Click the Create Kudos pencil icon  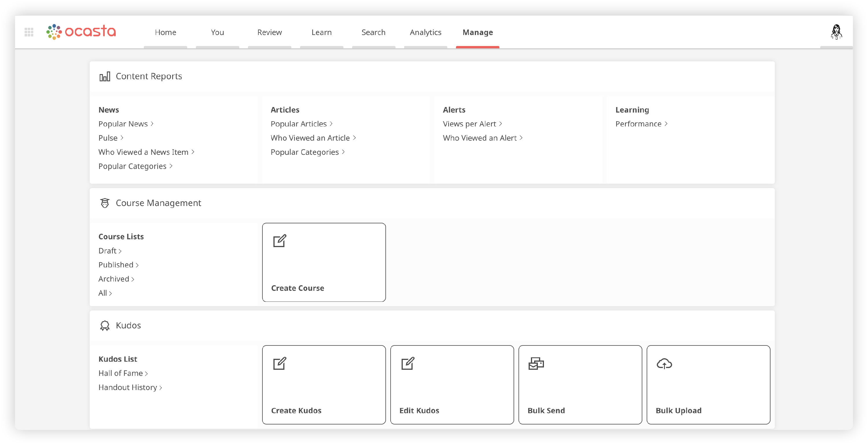coord(280,363)
